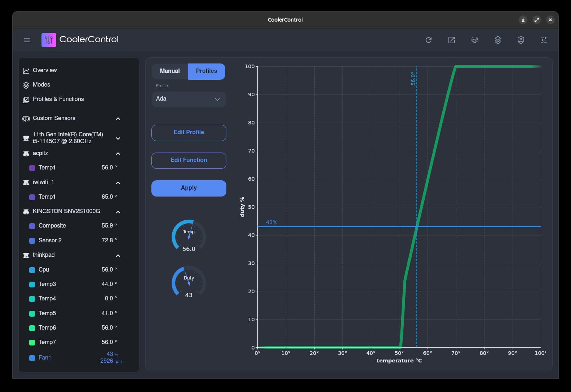Image resolution: width=571 pixels, height=392 pixels.
Task: Collapse the KINGSTON SNV2S1000G group
Action: [x=118, y=212]
